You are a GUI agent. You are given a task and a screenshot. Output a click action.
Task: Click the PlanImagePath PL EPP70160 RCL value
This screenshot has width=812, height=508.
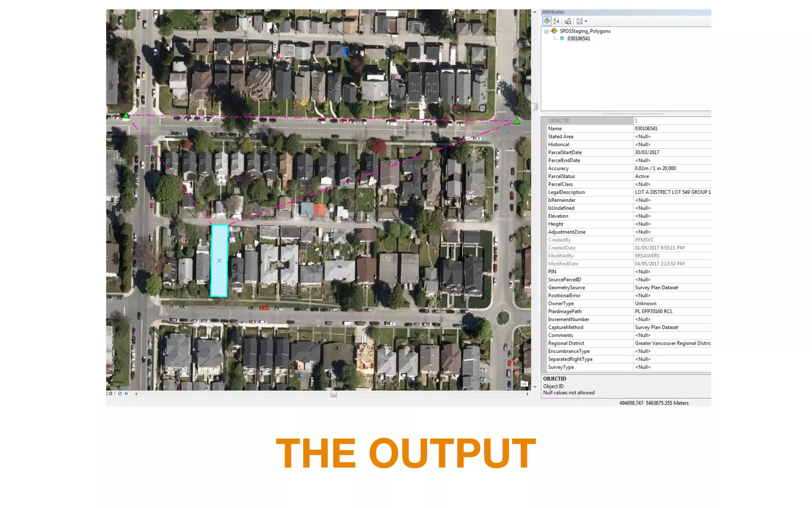coord(672,311)
